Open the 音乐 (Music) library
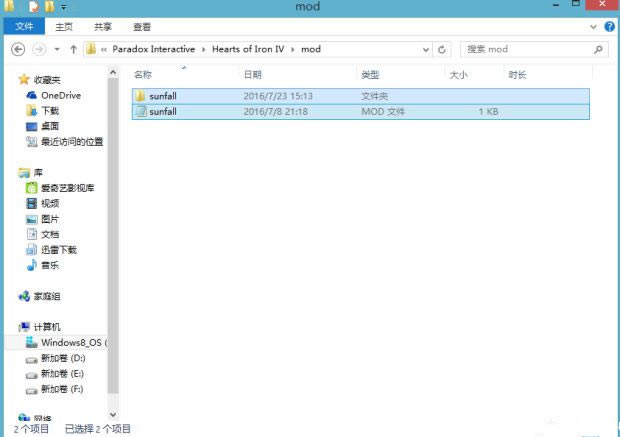 point(49,265)
